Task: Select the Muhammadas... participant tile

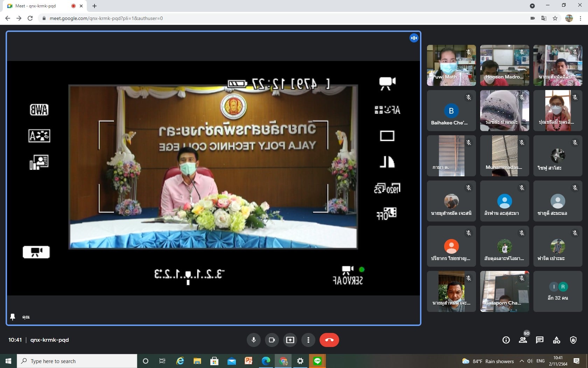Action: click(505, 156)
